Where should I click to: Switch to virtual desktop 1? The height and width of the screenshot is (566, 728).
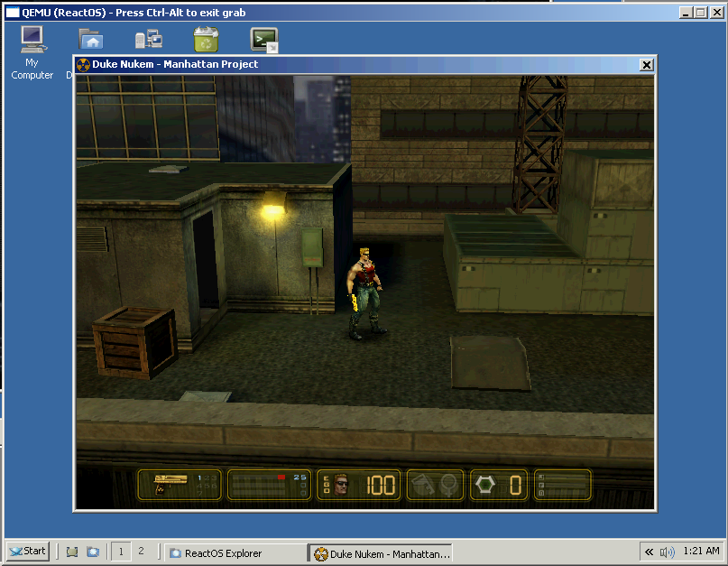[121, 551]
